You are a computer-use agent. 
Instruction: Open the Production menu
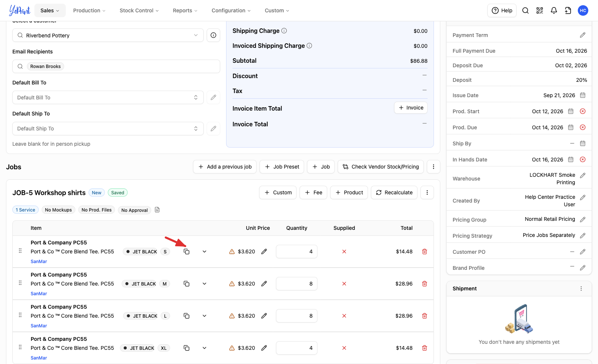(89, 10)
